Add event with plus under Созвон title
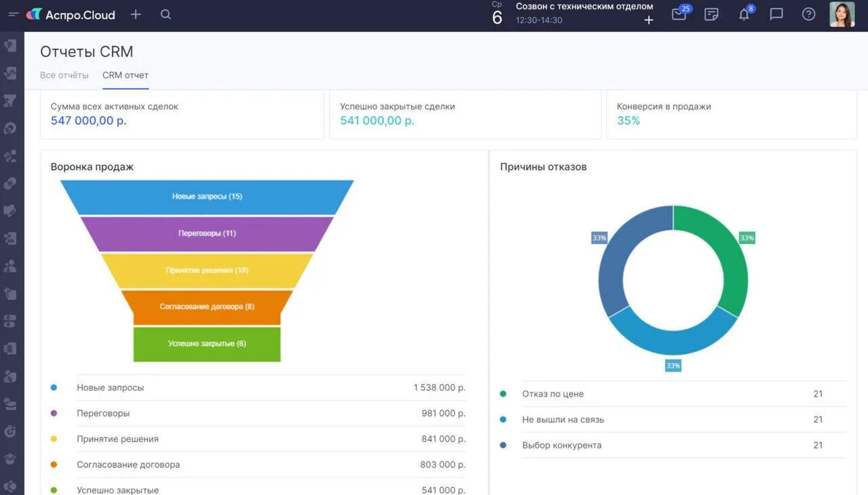The image size is (868, 495). coord(648,20)
